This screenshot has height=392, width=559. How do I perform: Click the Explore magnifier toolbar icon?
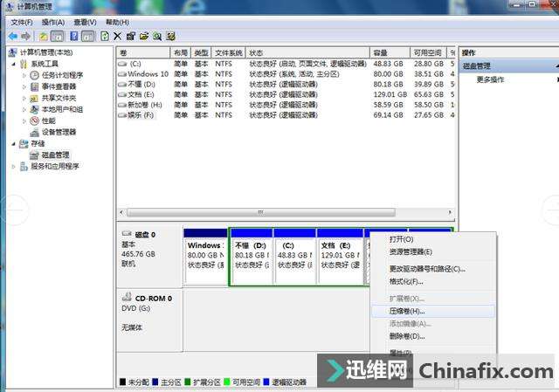click(x=157, y=37)
